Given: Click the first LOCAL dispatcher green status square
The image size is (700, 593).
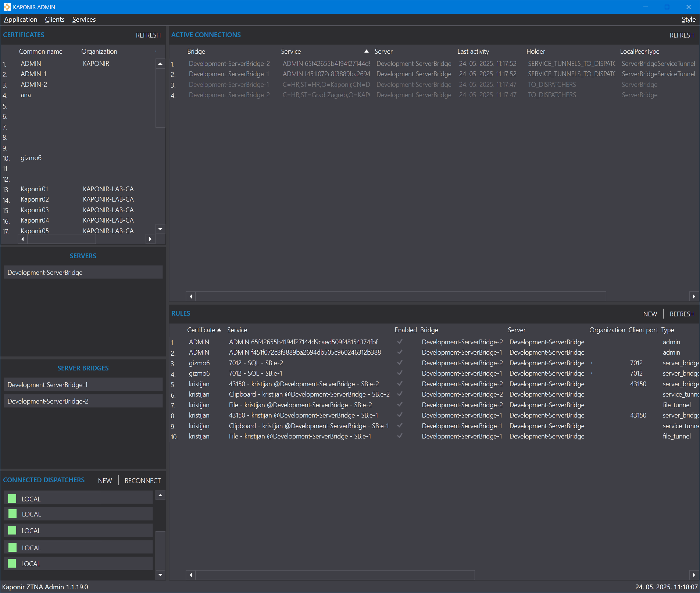Looking at the screenshot, I should pos(12,498).
